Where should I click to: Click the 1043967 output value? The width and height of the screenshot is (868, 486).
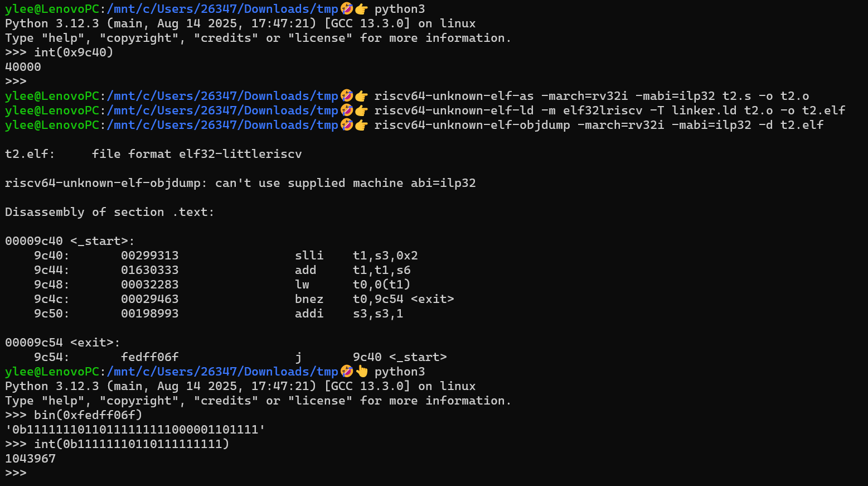tap(30, 459)
